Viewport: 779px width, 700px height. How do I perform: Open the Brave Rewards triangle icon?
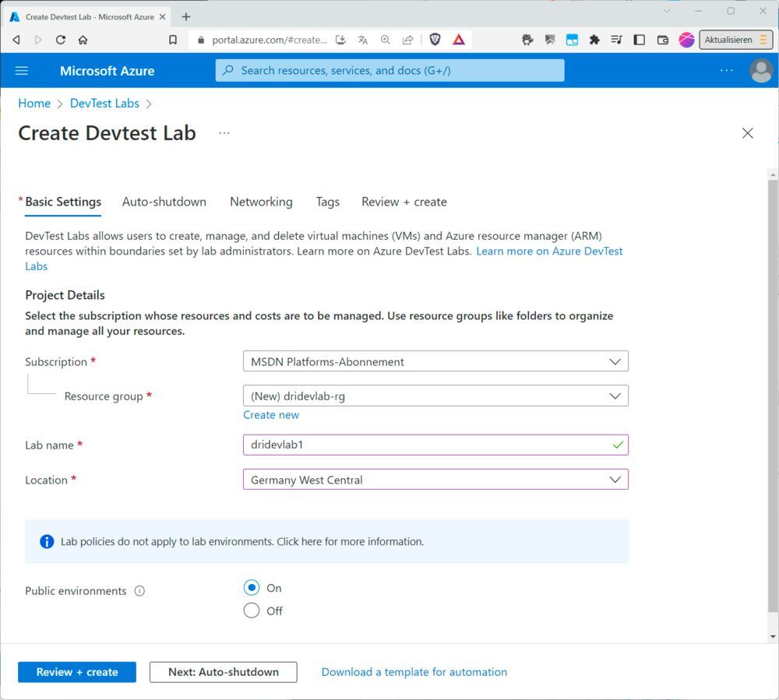458,39
